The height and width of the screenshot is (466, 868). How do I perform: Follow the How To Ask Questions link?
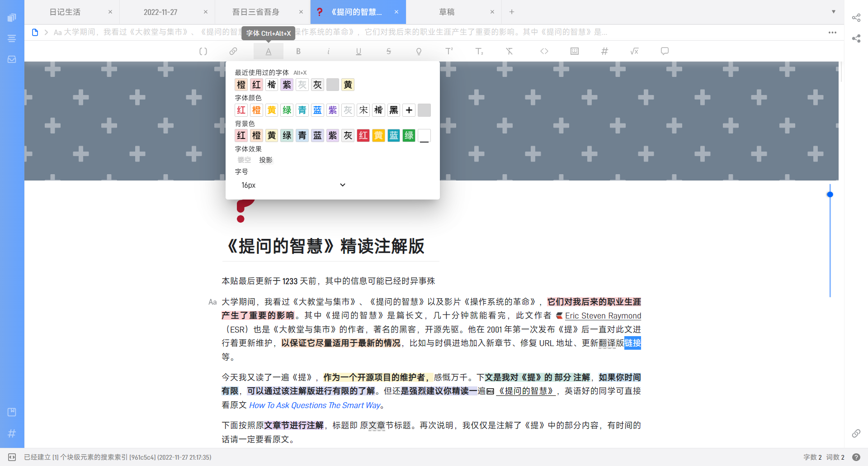[x=315, y=405]
